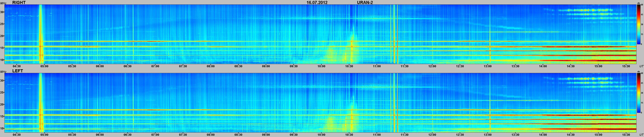
Task: Click the MHz axis label of LEFT panel
Action: click(x=3, y=72)
